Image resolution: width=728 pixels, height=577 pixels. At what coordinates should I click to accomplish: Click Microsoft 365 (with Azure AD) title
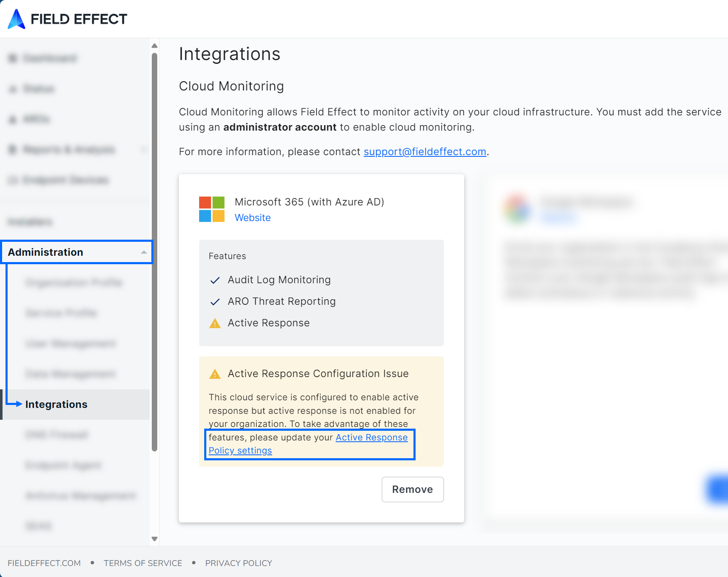click(x=309, y=202)
